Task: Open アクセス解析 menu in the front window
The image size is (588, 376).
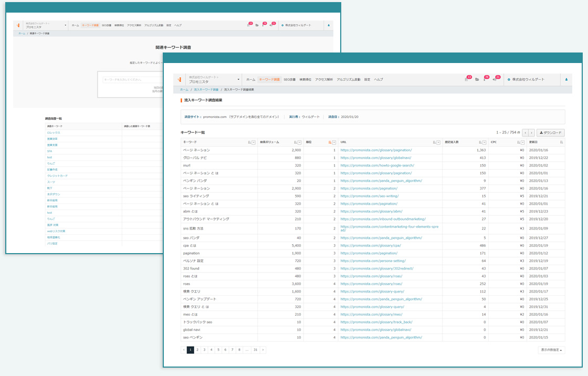Action: point(324,79)
